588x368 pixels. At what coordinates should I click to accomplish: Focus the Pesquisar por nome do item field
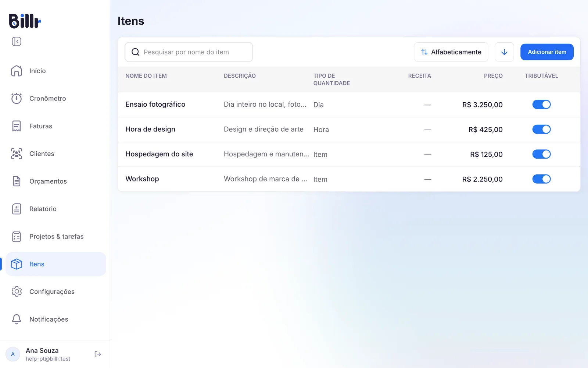pos(189,52)
